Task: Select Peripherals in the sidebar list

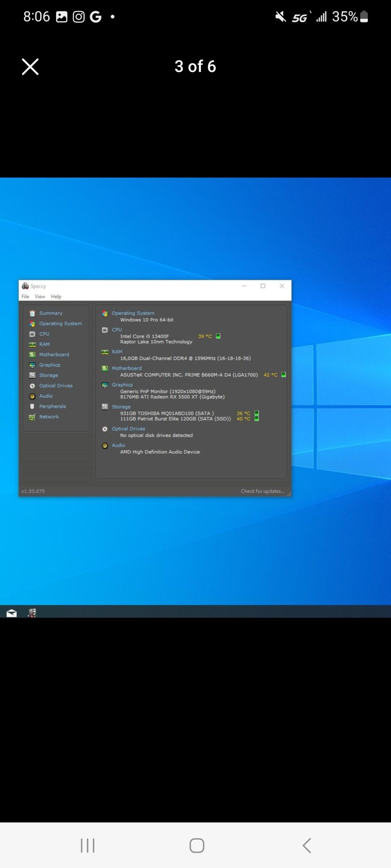Action: (53, 406)
